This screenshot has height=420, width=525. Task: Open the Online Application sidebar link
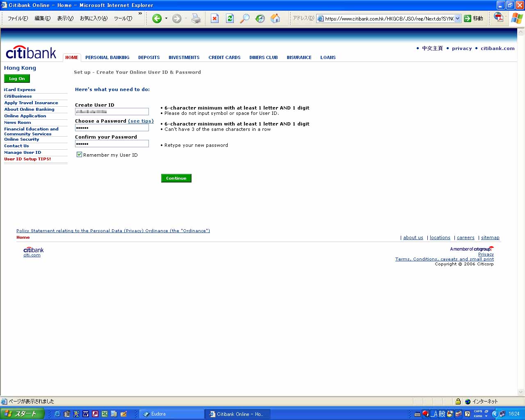[x=25, y=116]
